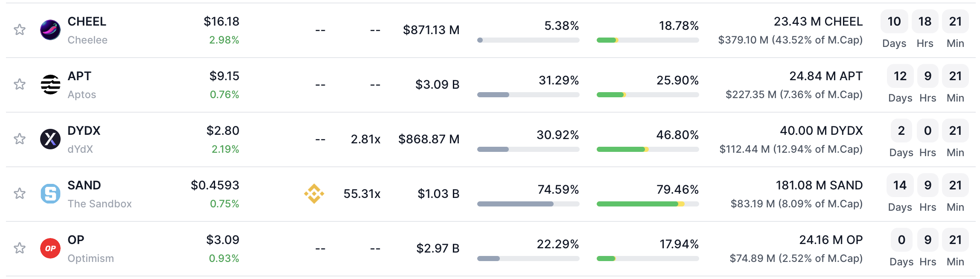980x279 pixels.
Task: Open the APT Aptos token link
Action: click(79, 76)
